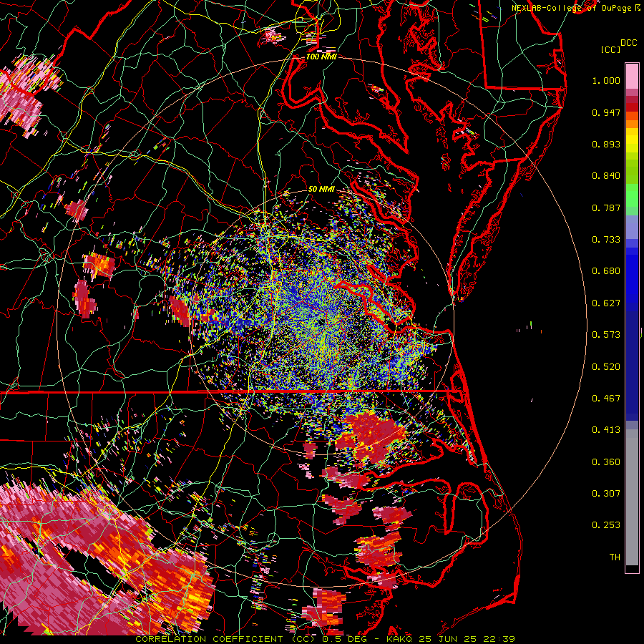Select the 1.000 legend value
Image resolution: width=644 pixels, height=644 pixels.
[606, 80]
